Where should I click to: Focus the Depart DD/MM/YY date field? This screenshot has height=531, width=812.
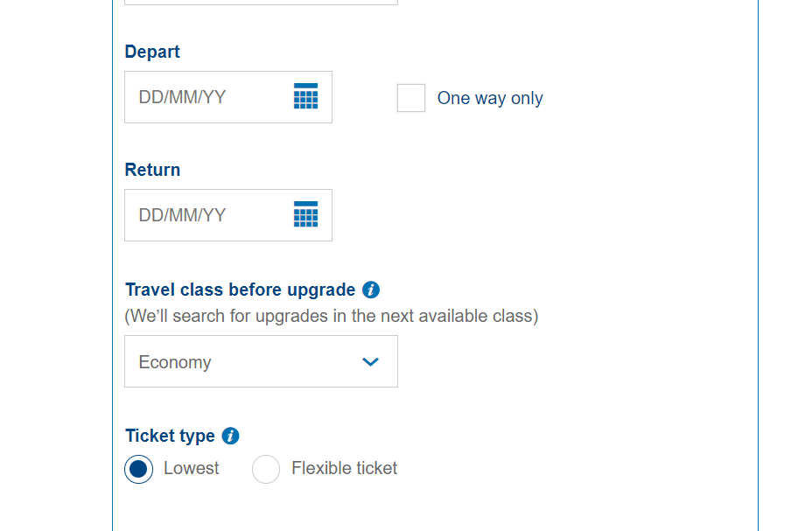click(x=228, y=97)
